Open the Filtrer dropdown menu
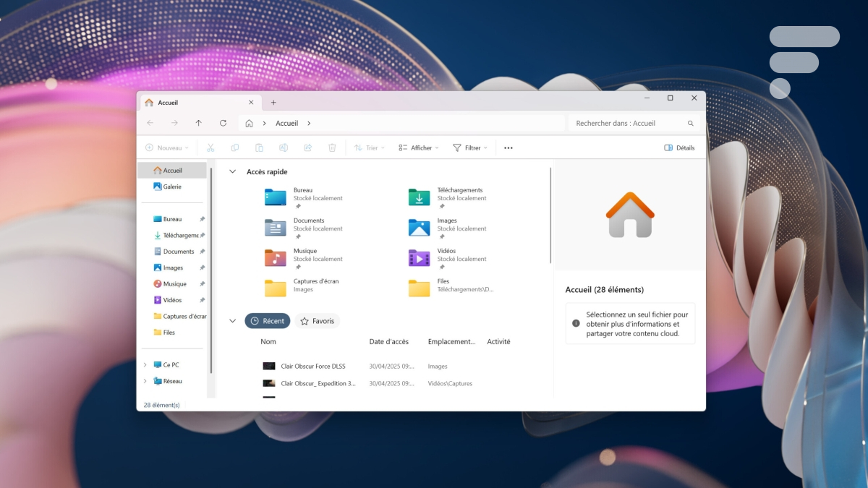Screen dimensions: 868x488 point(470,148)
